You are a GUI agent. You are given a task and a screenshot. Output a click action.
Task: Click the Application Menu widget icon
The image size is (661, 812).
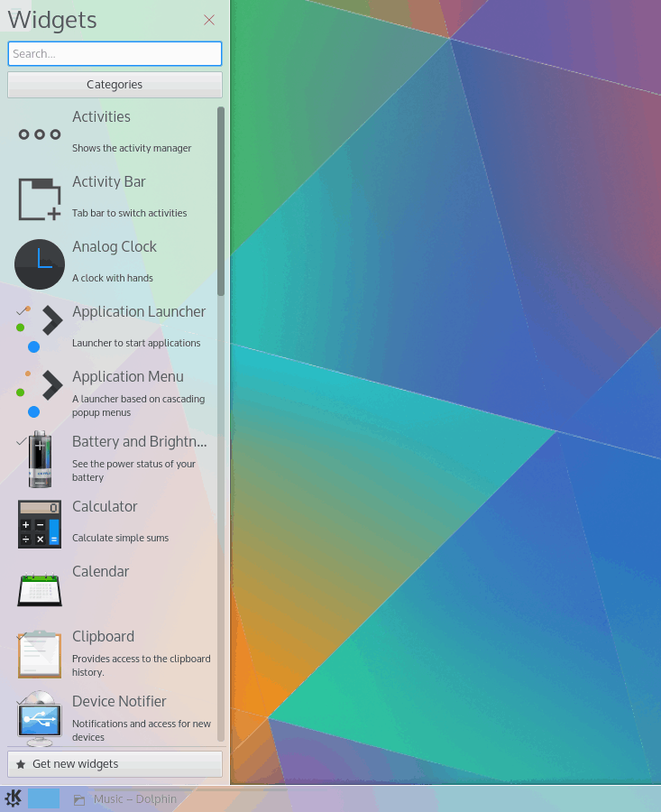(x=40, y=393)
